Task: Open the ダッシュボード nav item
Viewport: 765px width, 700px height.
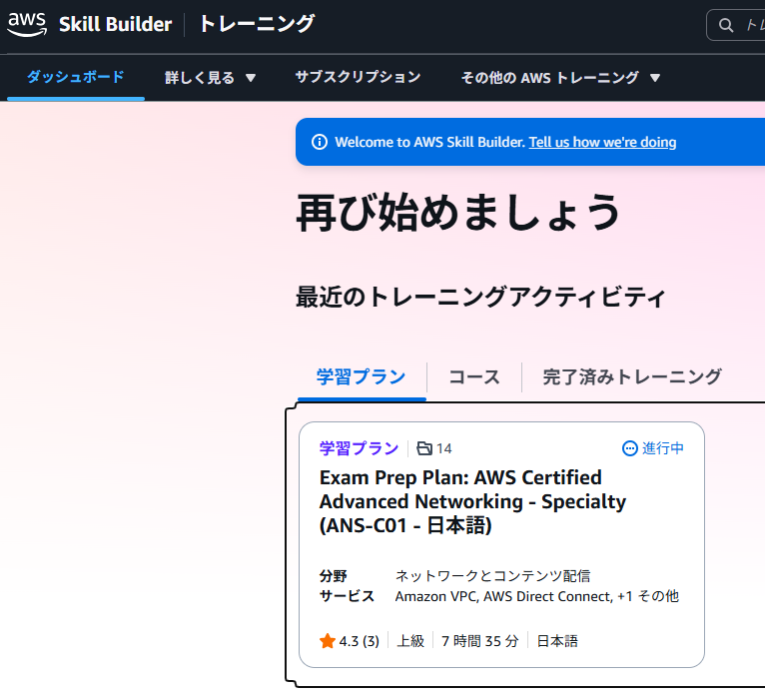Action: click(76, 77)
